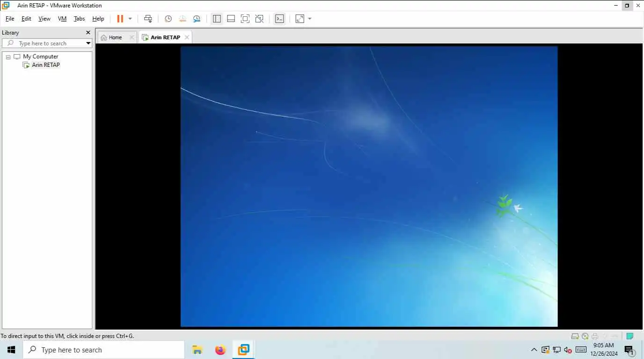Close the Library panel

coord(88,33)
